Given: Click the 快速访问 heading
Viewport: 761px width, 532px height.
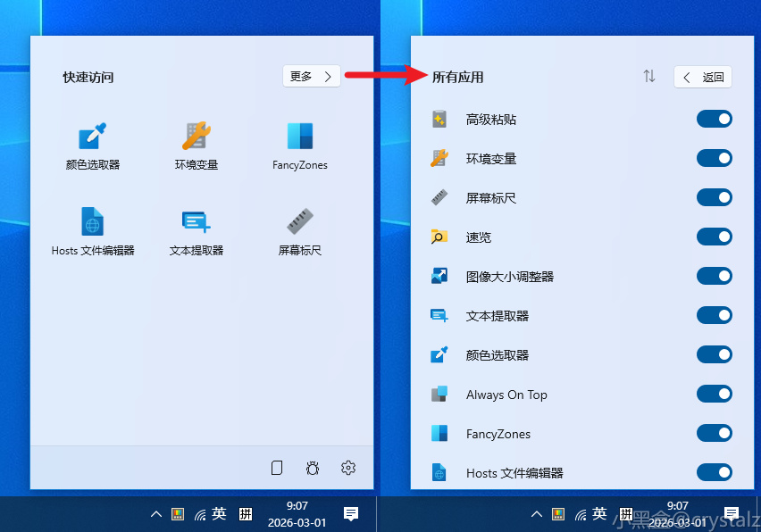Looking at the screenshot, I should 88,77.
